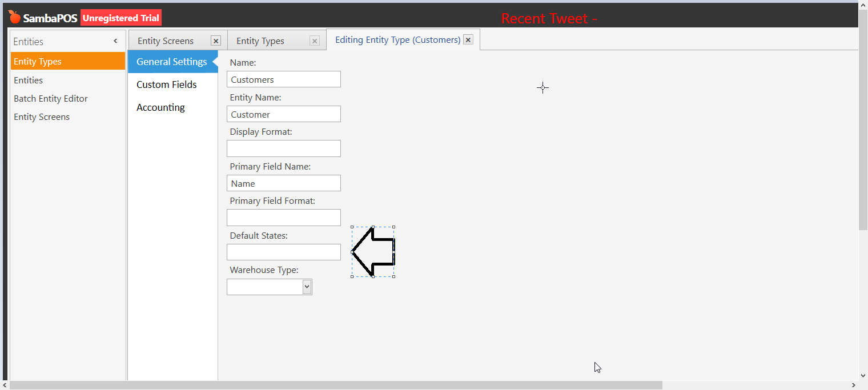Click the vertical scrollbar up arrow
The image size is (868, 390).
(863, 6)
